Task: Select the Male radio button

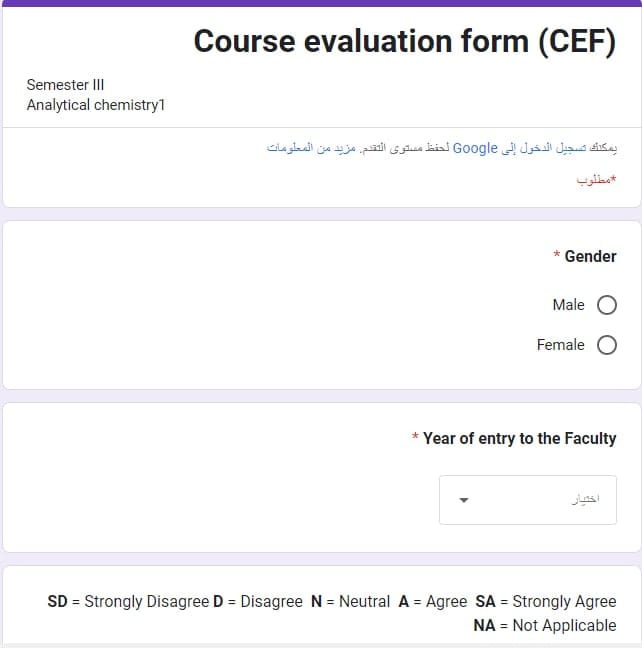Action: tap(606, 305)
